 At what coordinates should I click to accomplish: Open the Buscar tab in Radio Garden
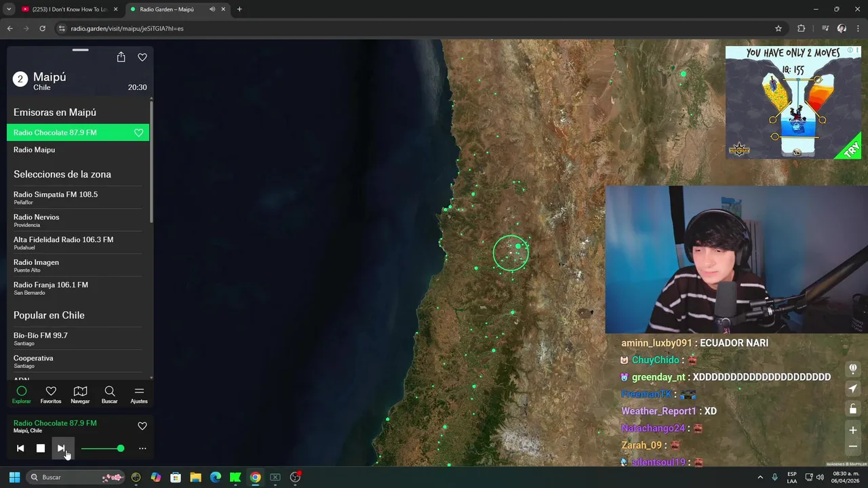[110, 395]
